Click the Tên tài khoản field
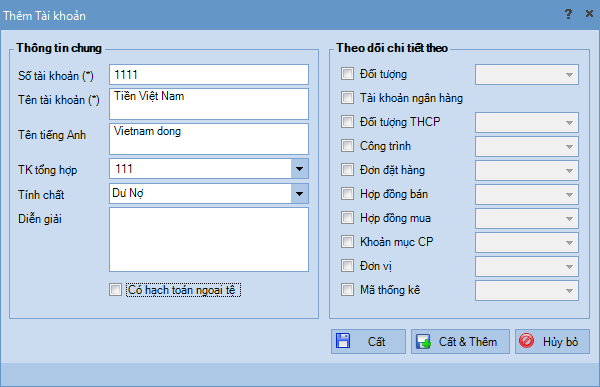600x387 pixels. tap(209, 104)
